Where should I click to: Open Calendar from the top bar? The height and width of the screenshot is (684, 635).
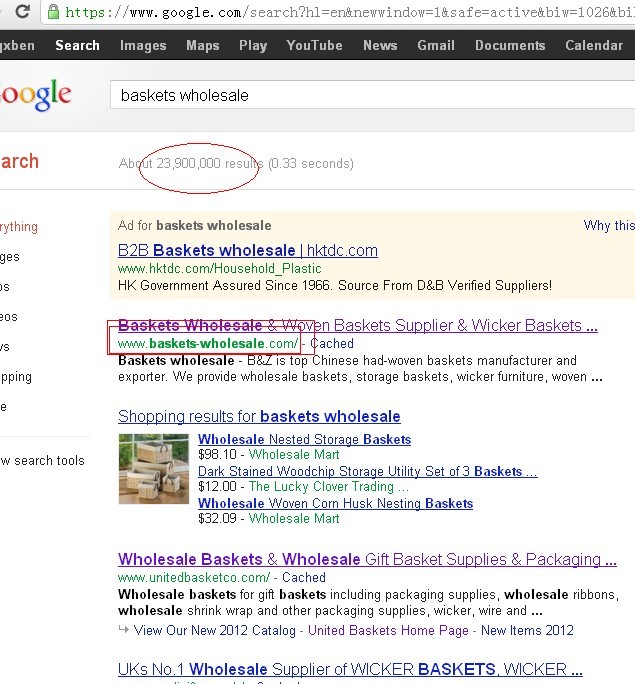pyautogui.click(x=594, y=45)
